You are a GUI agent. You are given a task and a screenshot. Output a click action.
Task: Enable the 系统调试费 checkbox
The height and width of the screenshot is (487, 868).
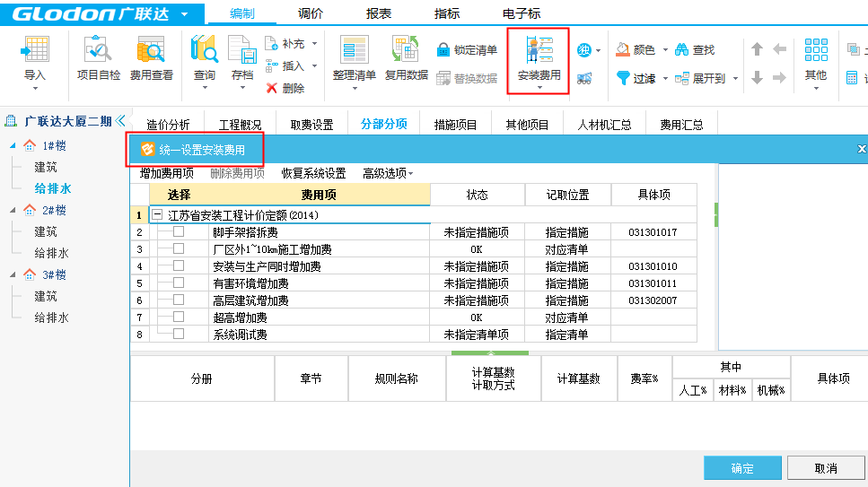[x=179, y=335]
